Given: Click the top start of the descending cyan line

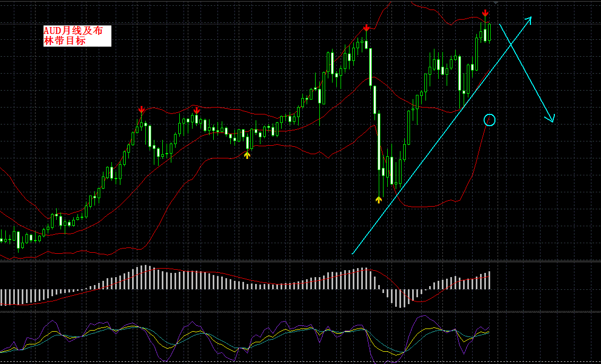Looking at the screenshot, I should point(500,25).
